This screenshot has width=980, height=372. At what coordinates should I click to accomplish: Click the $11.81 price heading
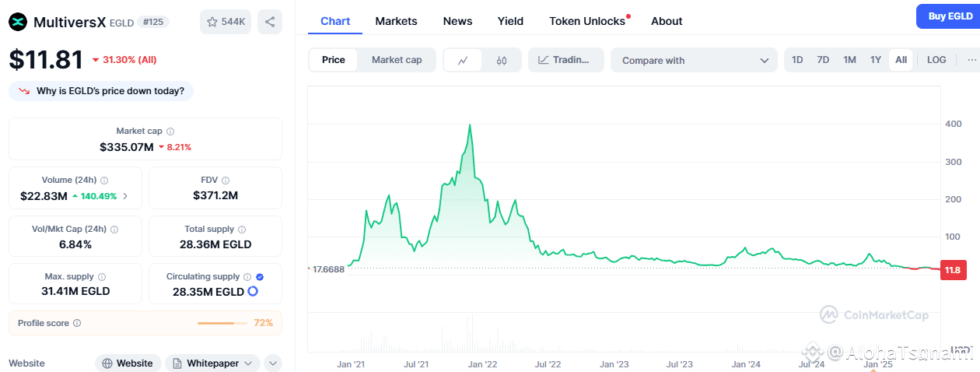[45, 59]
